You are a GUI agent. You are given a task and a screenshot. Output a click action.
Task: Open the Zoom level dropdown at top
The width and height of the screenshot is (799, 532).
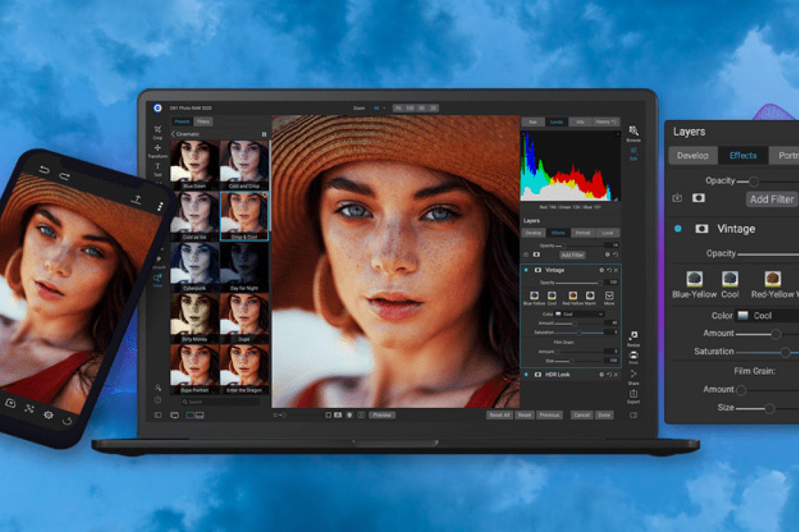[x=379, y=108]
